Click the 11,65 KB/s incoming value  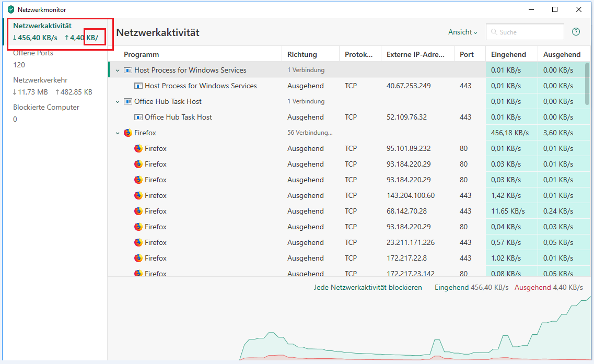coord(508,211)
